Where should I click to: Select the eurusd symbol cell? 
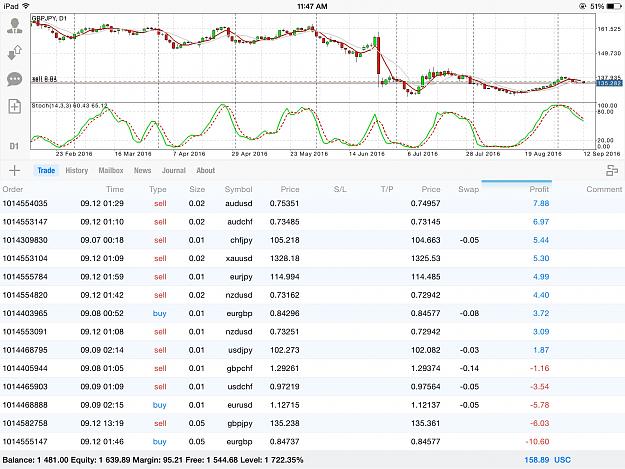tap(240, 405)
